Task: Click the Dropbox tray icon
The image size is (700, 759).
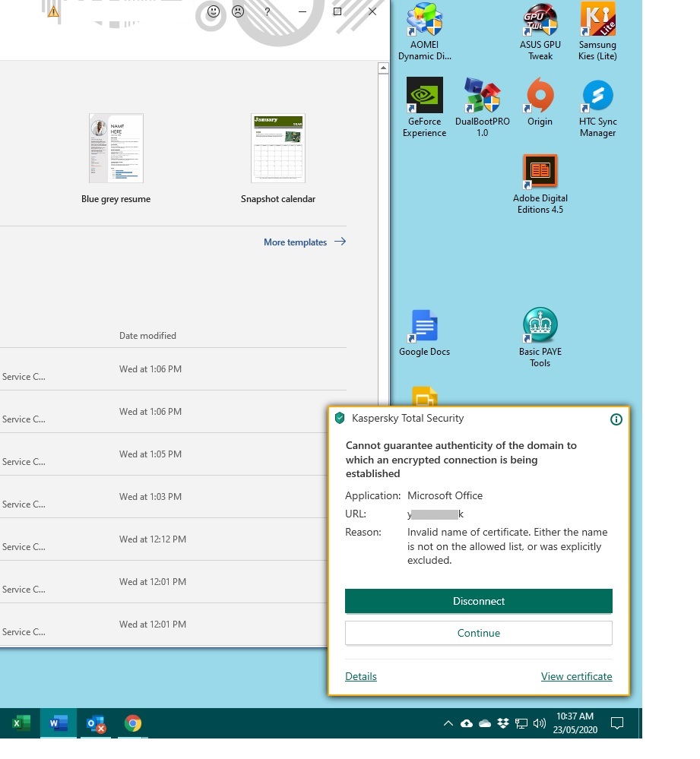Action: click(x=503, y=723)
